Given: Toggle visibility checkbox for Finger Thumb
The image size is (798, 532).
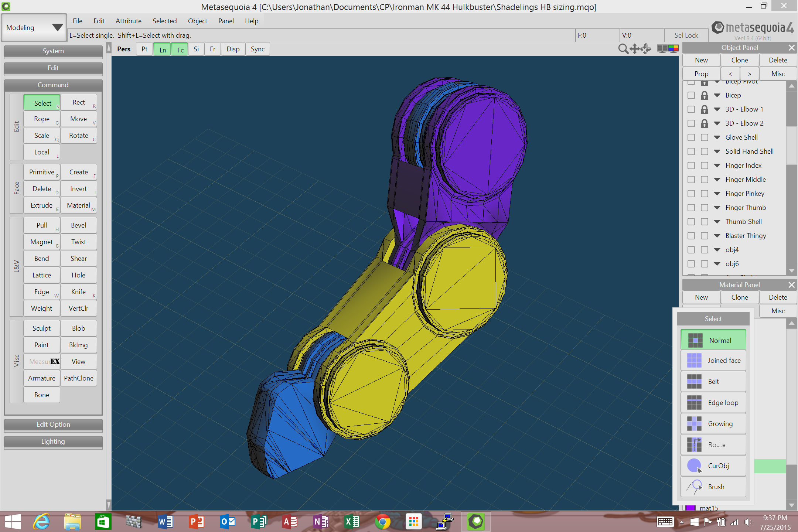Looking at the screenshot, I should click(691, 208).
